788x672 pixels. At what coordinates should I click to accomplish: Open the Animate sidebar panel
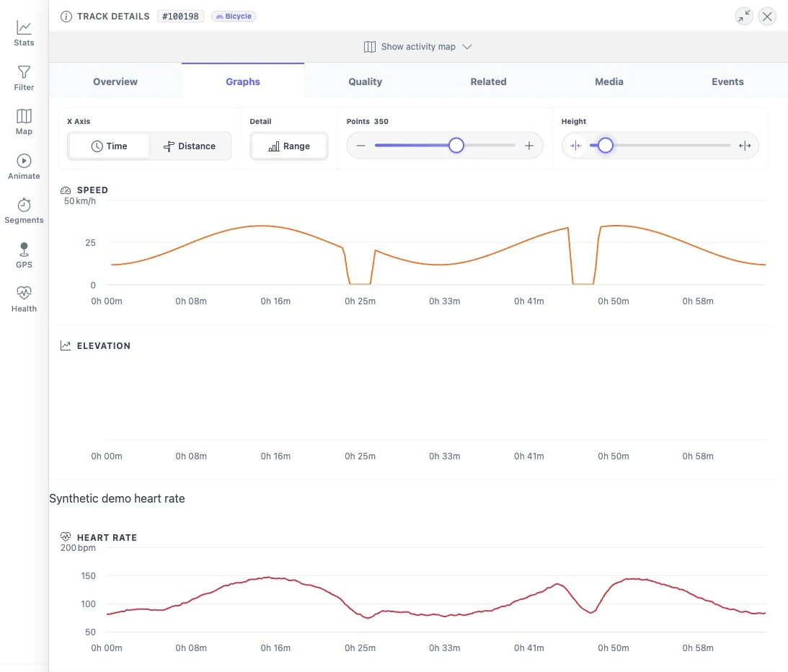pos(24,167)
